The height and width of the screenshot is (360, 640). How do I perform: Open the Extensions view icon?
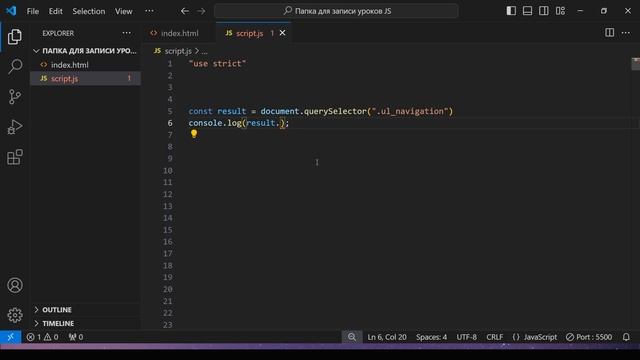pos(15,157)
